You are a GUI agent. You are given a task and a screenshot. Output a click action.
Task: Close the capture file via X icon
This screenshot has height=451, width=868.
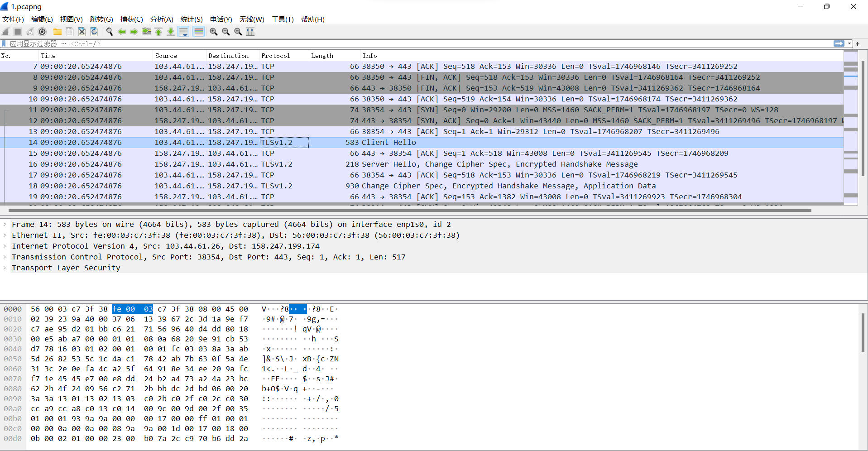pos(82,32)
